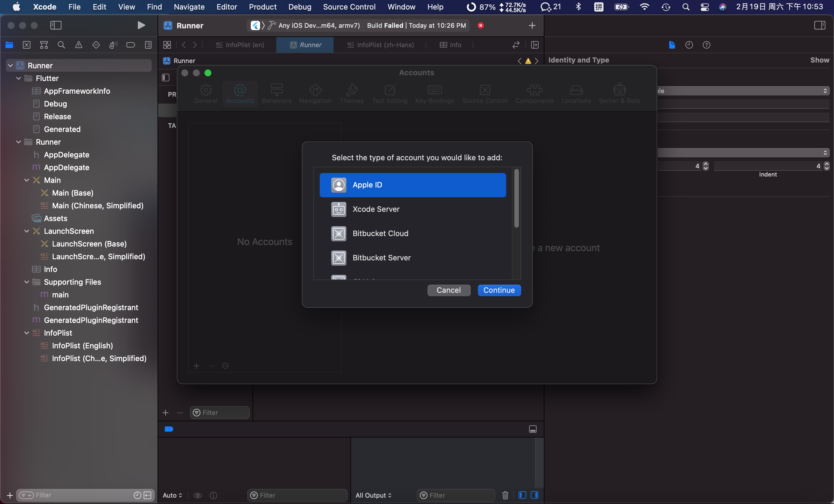Toggle the inspectors panel on the right
Image resolution: width=834 pixels, height=504 pixels.
point(820,25)
